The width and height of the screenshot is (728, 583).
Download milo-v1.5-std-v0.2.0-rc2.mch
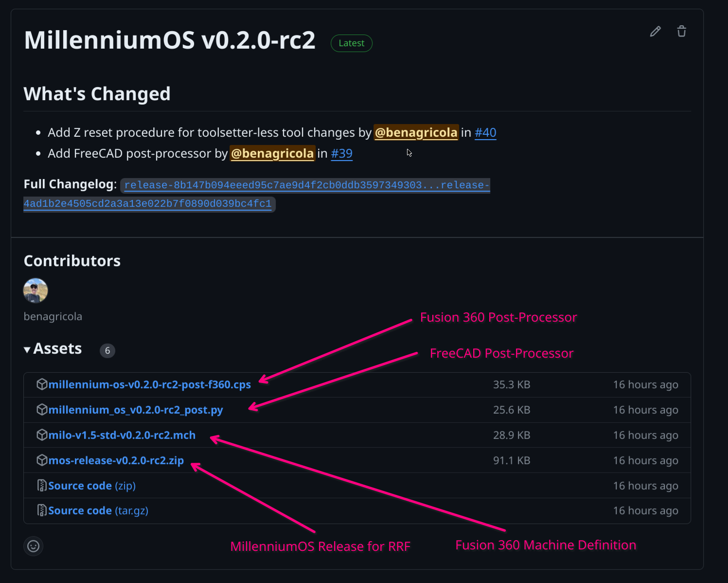[x=122, y=435]
